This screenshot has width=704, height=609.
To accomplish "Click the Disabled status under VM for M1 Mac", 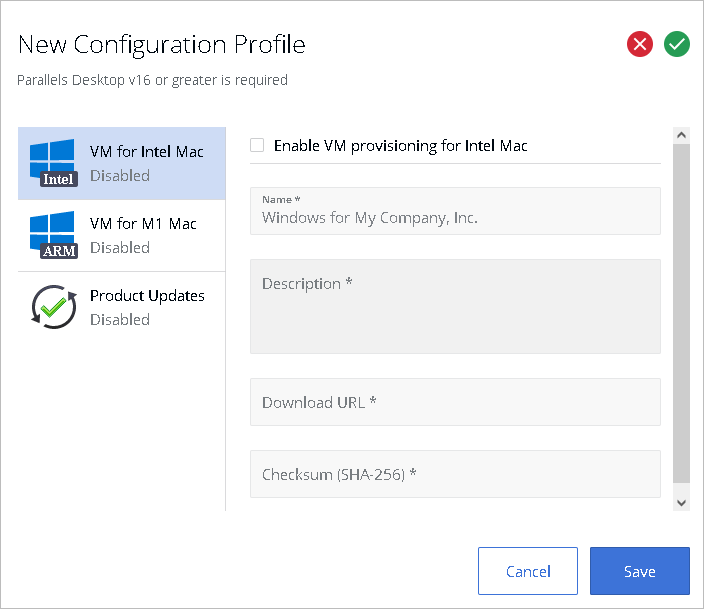I will tap(120, 247).
